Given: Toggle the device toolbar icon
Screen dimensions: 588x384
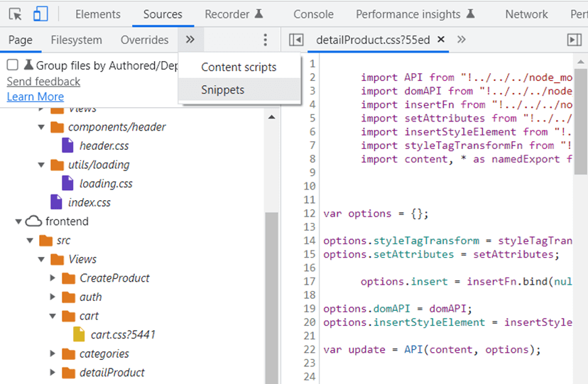Looking at the screenshot, I should tap(40, 14).
